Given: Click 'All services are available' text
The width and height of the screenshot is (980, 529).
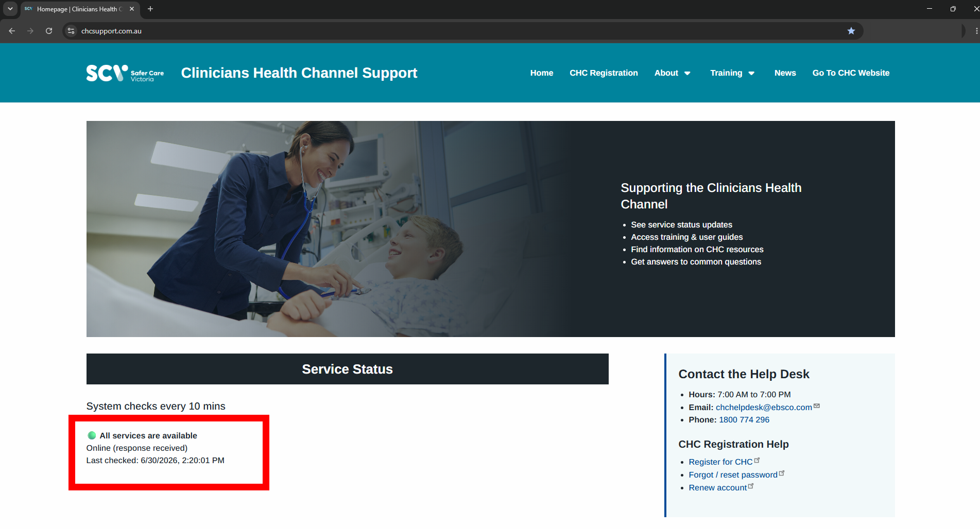Looking at the screenshot, I should coord(148,436).
